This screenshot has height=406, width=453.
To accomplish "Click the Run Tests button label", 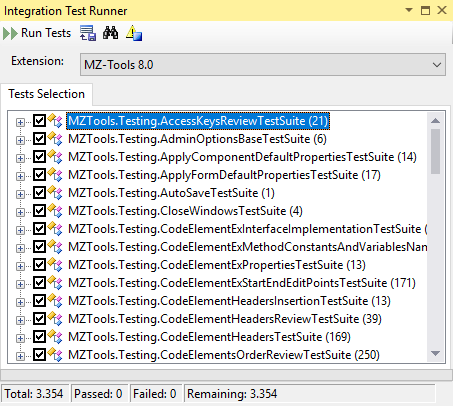I will [46, 33].
